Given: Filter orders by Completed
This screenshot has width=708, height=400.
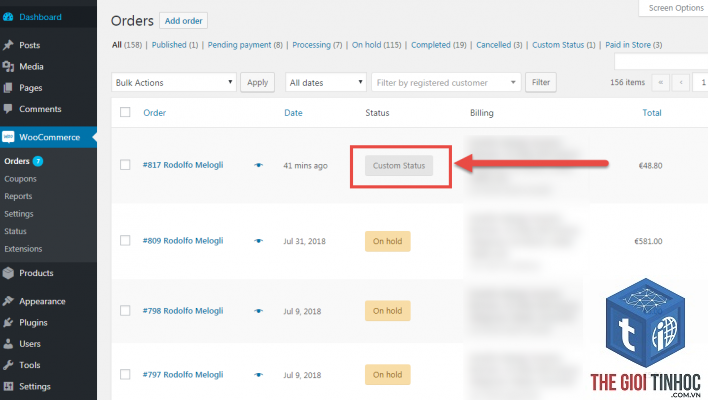Looking at the screenshot, I should pos(431,45).
